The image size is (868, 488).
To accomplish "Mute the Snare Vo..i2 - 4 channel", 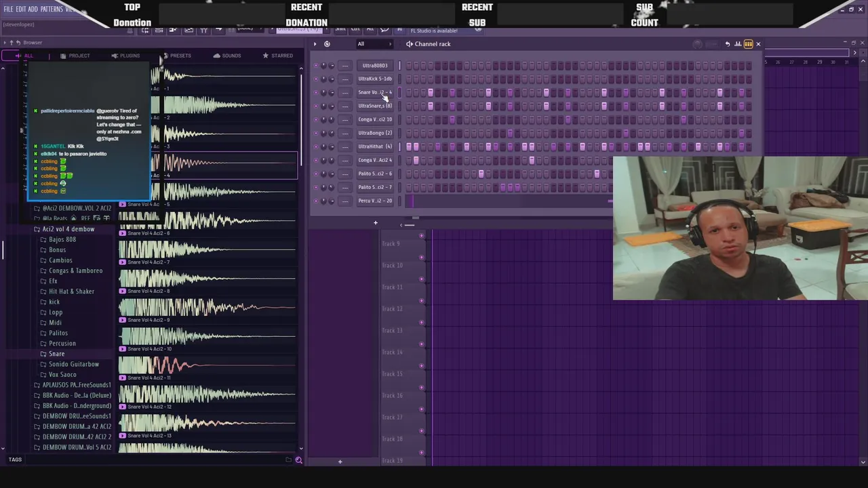I will point(315,93).
